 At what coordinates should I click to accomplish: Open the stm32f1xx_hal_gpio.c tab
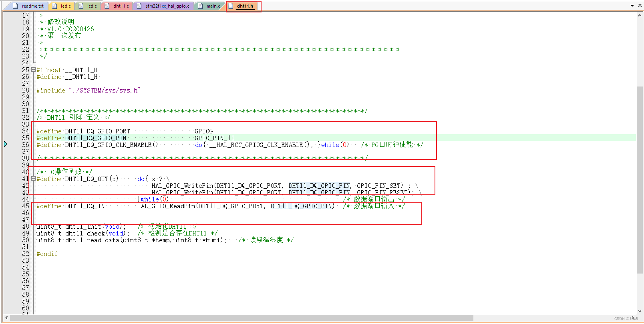(x=163, y=6)
